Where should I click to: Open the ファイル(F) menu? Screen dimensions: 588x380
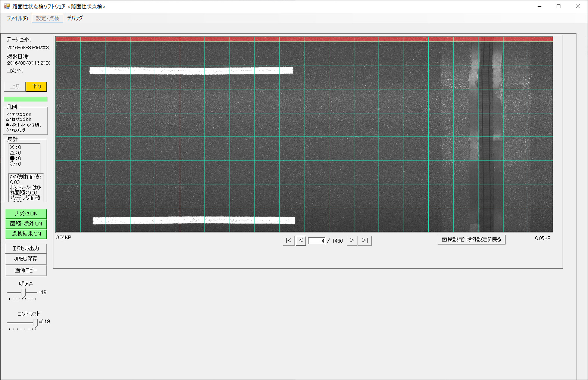(x=17, y=18)
